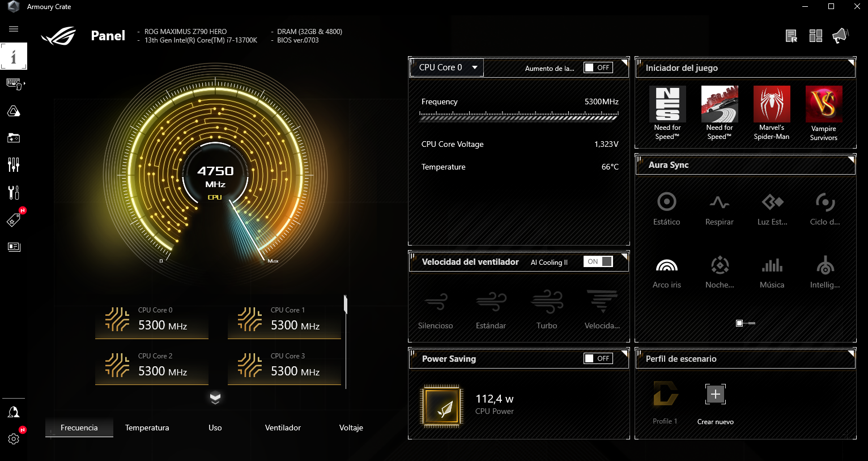Select Profile 1 scenario
The image size is (868, 461).
click(x=665, y=404)
